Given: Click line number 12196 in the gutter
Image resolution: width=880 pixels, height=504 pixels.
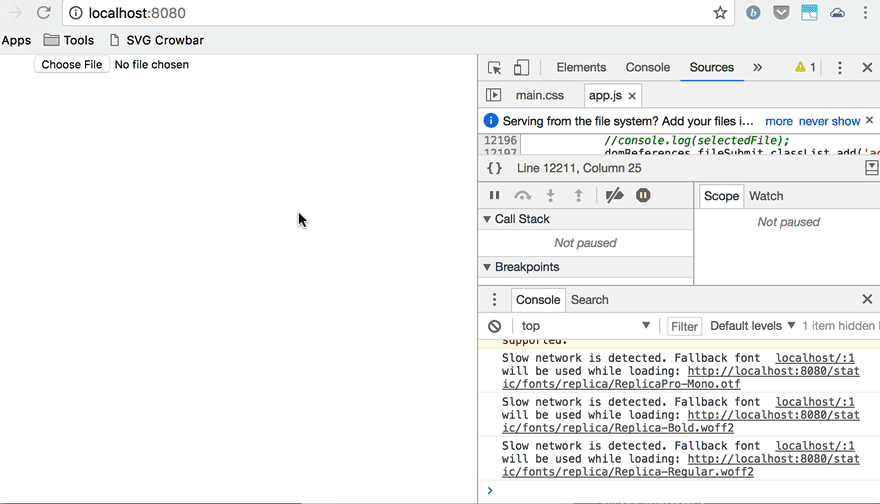Looking at the screenshot, I should (500, 140).
